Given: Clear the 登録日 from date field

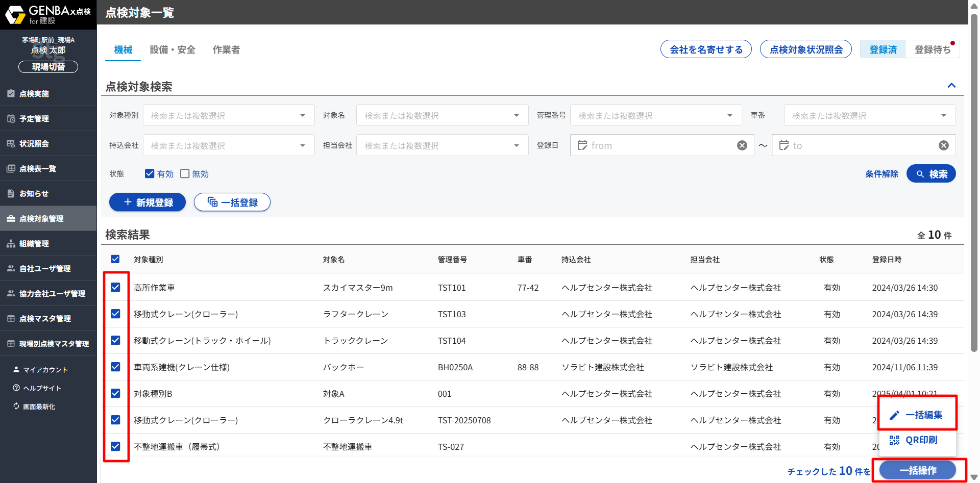Looking at the screenshot, I should tap(742, 146).
